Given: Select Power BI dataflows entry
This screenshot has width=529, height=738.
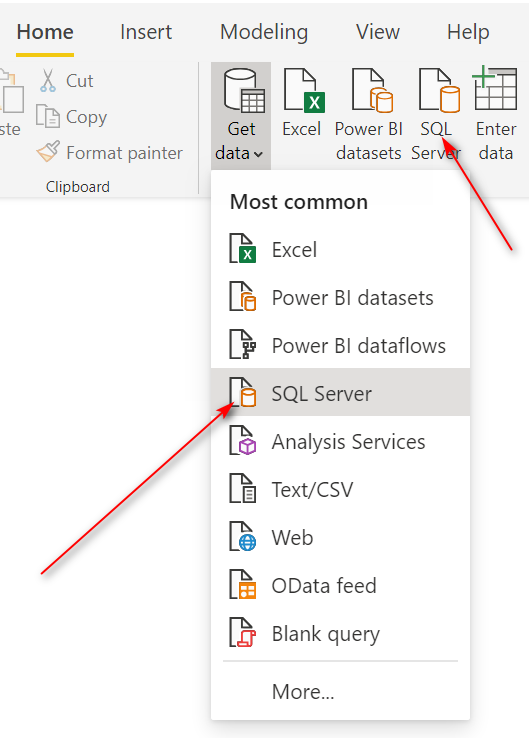Looking at the screenshot, I should tap(340, 345).
